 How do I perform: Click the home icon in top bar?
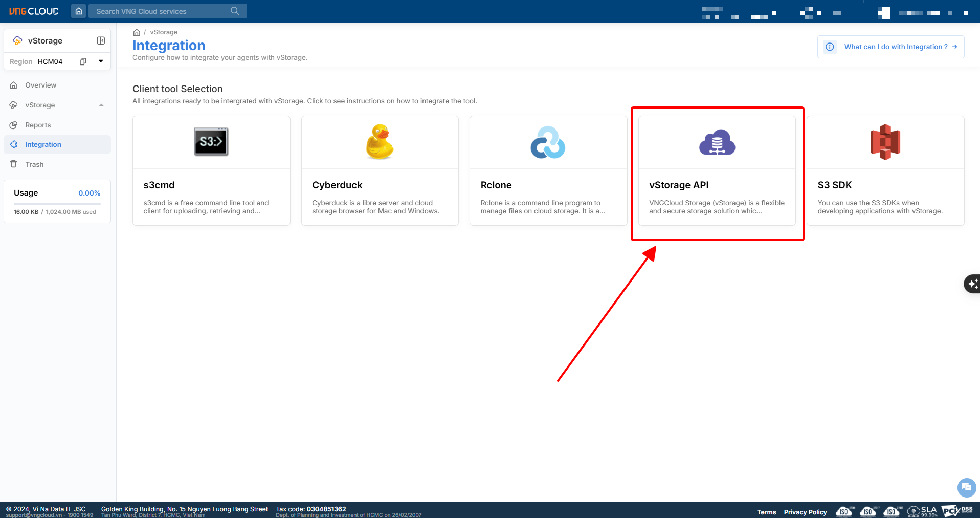coord(79,11)
